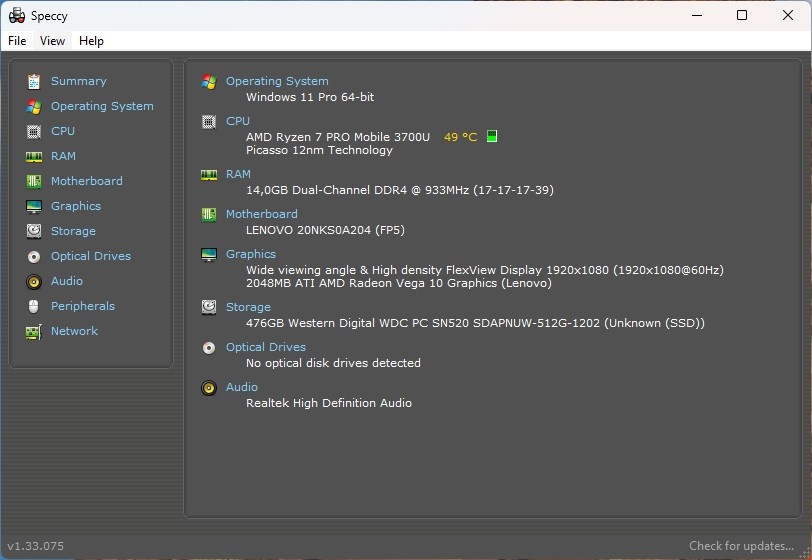
Task: Click the Graphics monitor icon in sidebar
Action: click(x=34, y=207)
